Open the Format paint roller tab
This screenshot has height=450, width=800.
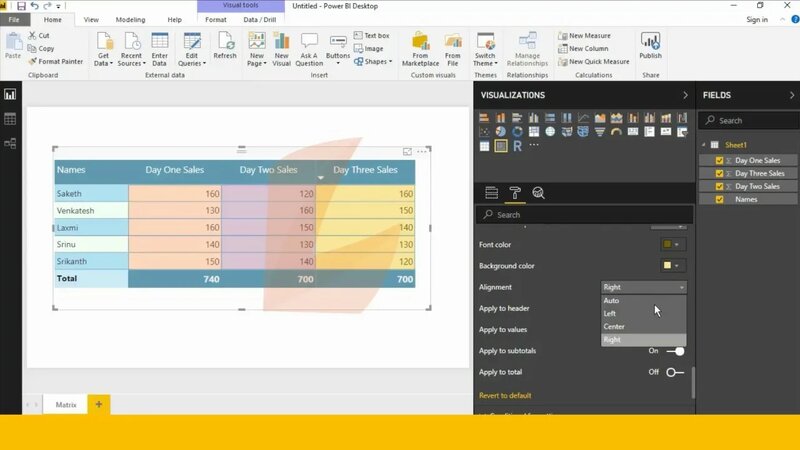pyautogui.click(x=515, y=193)
